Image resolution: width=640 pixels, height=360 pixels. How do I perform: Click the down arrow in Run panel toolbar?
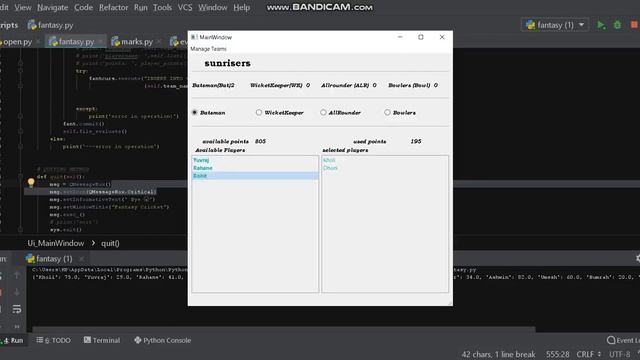pos(17,292)
